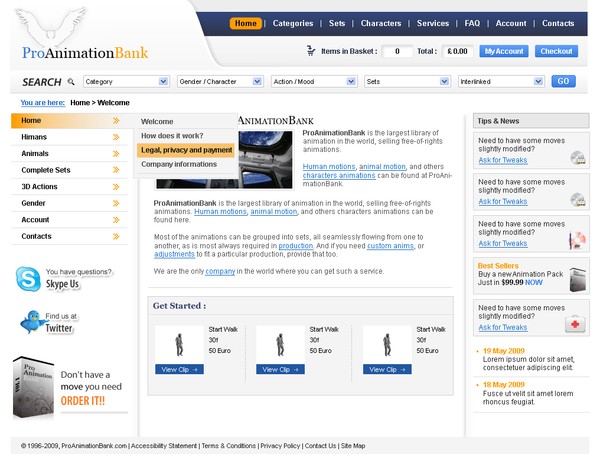The image size is (600, 454).
Task: Open Sets in top navigation
Action: 337,23
